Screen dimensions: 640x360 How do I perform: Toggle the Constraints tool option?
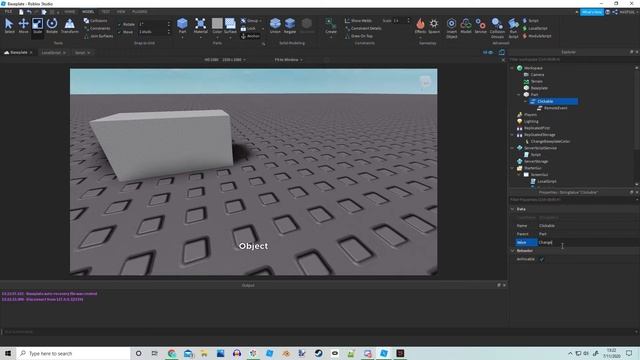tap(97, 28)
